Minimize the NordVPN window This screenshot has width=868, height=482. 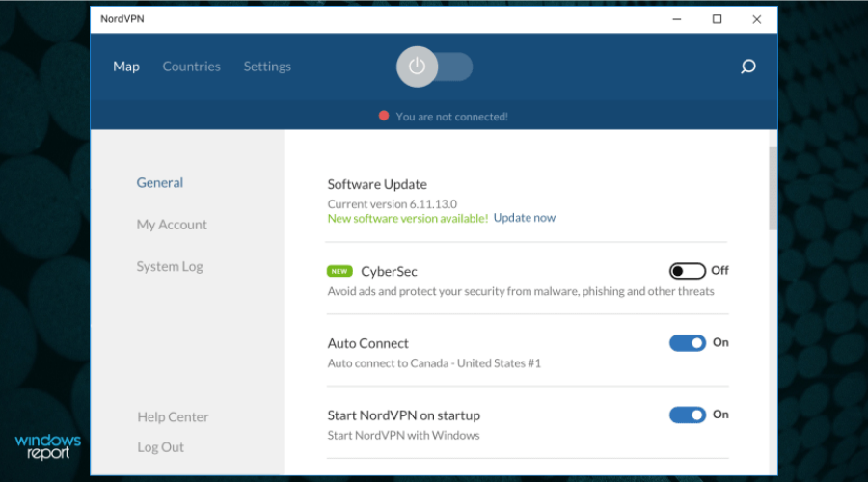click(676, 19)
